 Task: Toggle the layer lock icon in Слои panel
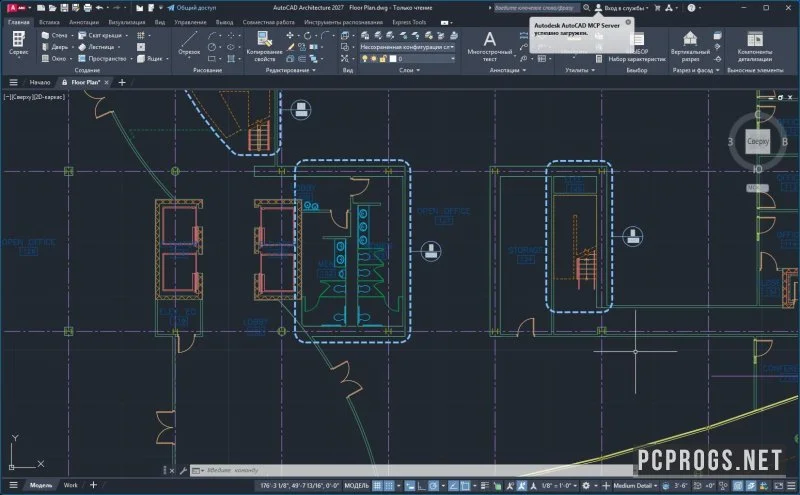pyautogui.click(x=383, y=59)
